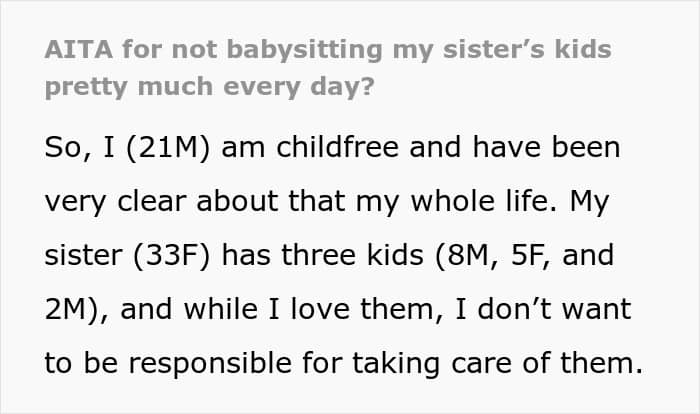The image size is (700, 414).
Task: Click the words 'have been' in first line
Action: [x=546, y=147]
